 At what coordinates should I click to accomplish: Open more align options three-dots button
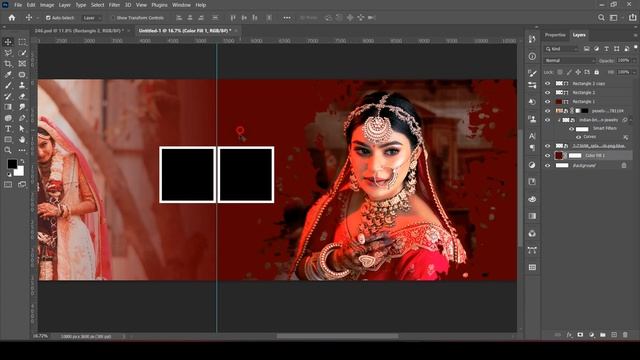pos(287,18)
